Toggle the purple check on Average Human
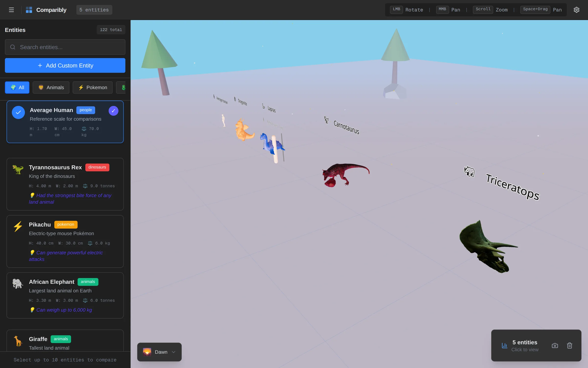Image resolution: width=588 pixels, height=368 pixels. [x=113, y=111]
